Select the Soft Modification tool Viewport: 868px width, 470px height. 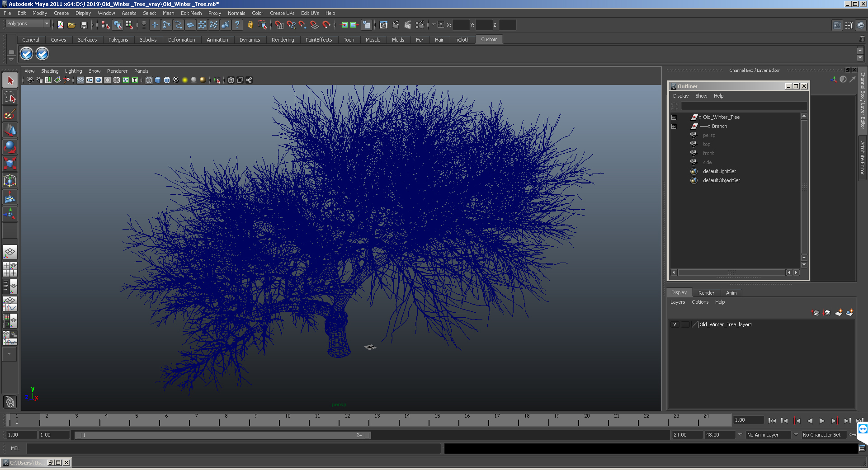click(x=10, y=197)
